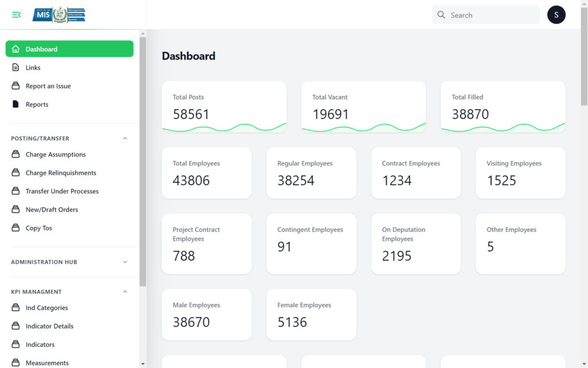Open the user avatar 'S' menu

click(x=556, y=15)
